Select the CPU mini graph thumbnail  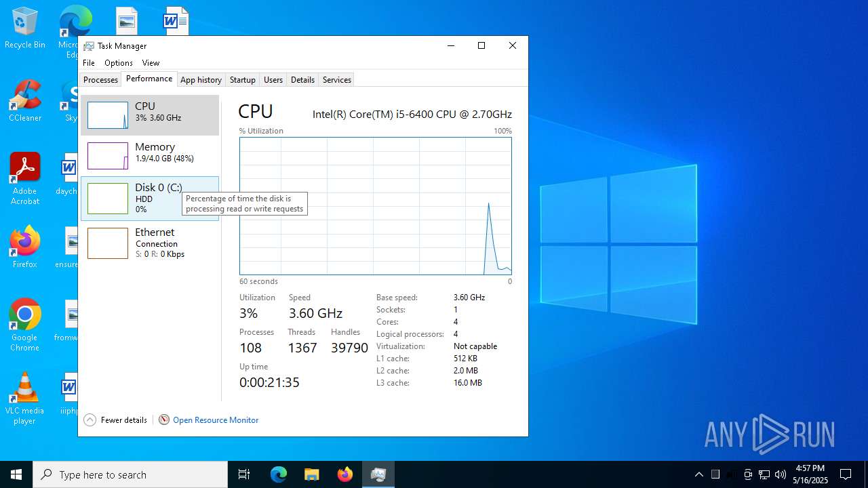(108, 115)
